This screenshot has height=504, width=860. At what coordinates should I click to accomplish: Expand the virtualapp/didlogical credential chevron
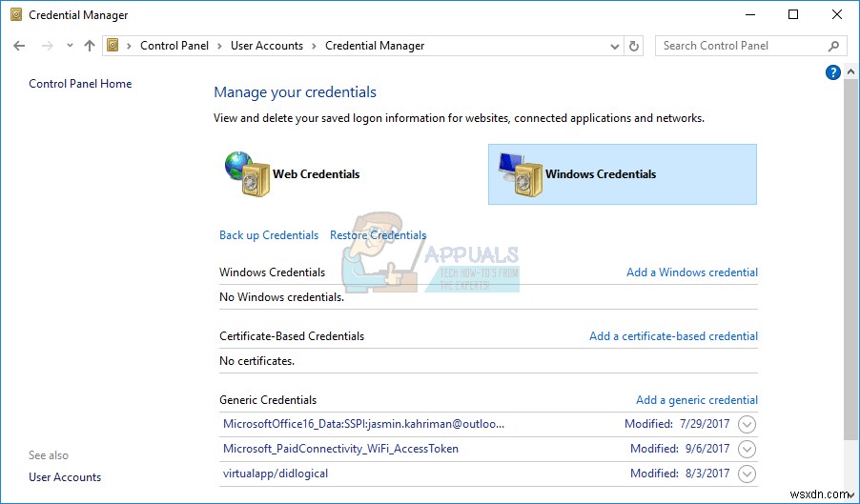pos(747,474)
